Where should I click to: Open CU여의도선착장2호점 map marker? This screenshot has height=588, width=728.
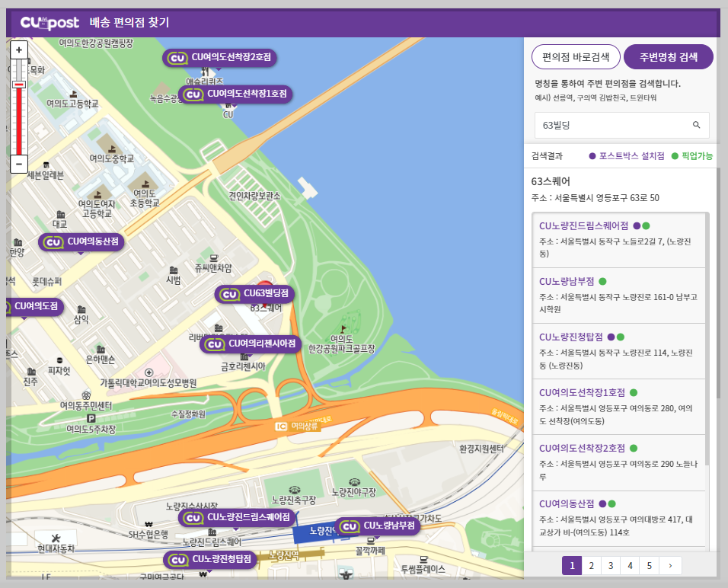pyautogui.click(x=219, y=58)
